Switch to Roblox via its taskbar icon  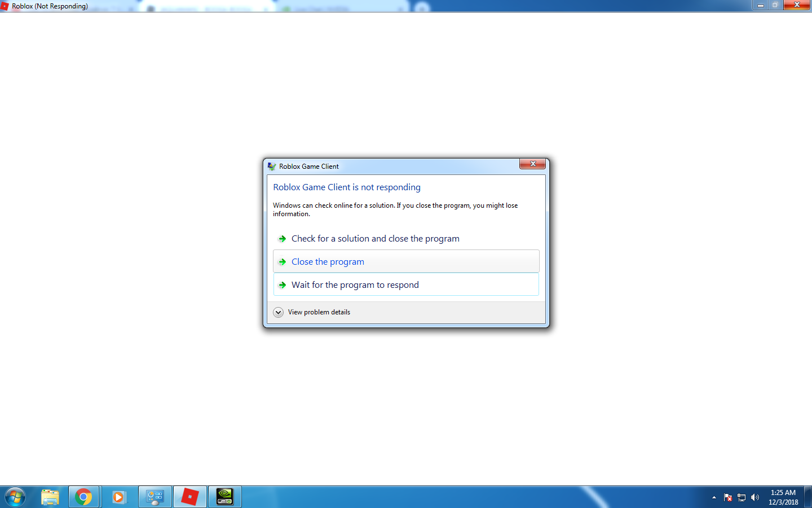(x=190, y=497)
